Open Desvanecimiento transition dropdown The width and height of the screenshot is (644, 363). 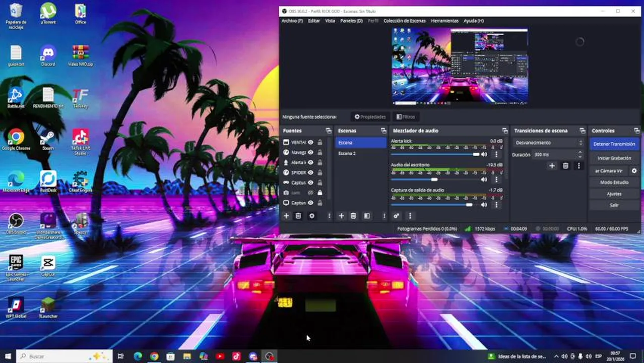[548, 143]
